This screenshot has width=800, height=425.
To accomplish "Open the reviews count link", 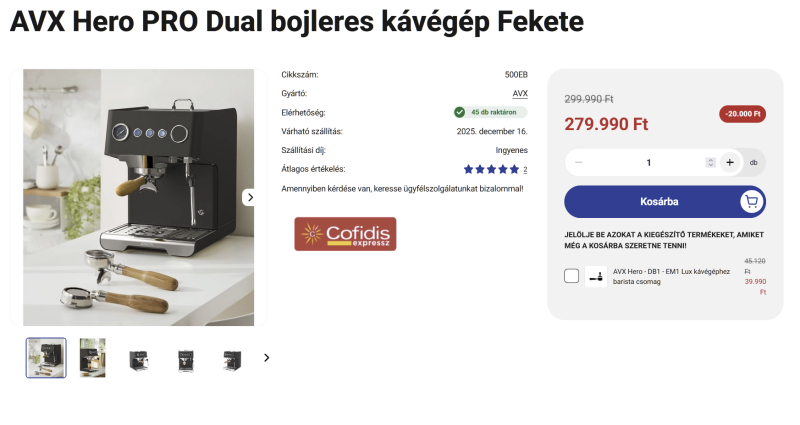I will (525, 169).
